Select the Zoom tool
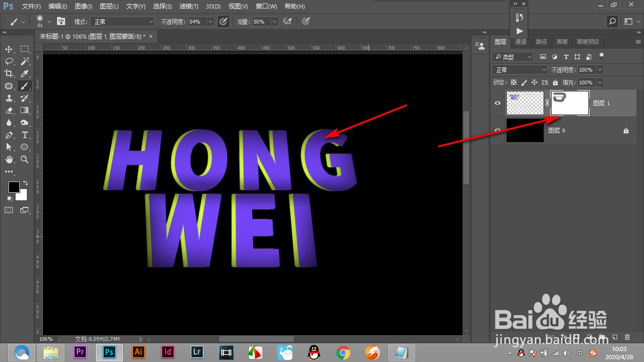 tap(25, 159)
